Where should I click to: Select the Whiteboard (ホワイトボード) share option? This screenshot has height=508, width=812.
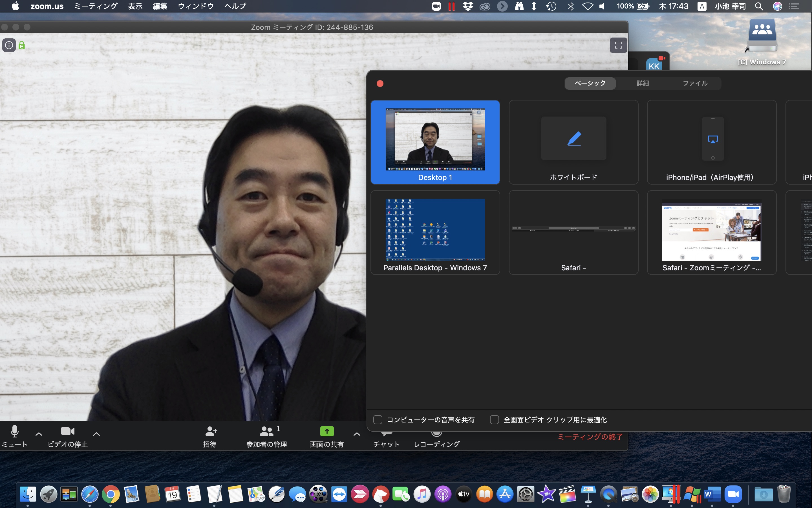coord(573,142)
